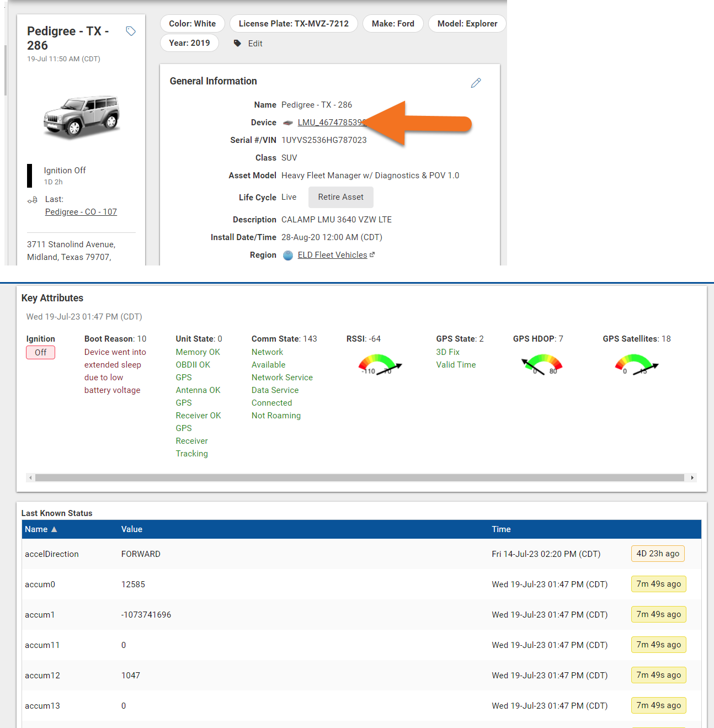
Task: Click the VIN 1UYVS2536HG787023
Action: 324,140
